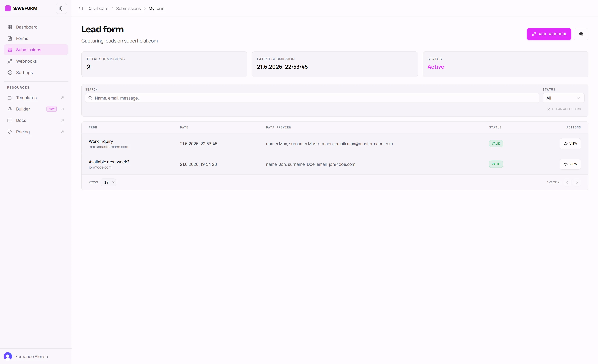The image size is (598, 364).
Task: Open Forms in the sidebar
Action: [36, 38]
